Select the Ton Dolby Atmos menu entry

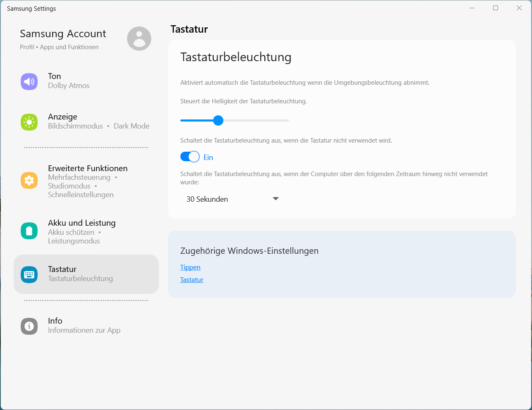point(69,81)
